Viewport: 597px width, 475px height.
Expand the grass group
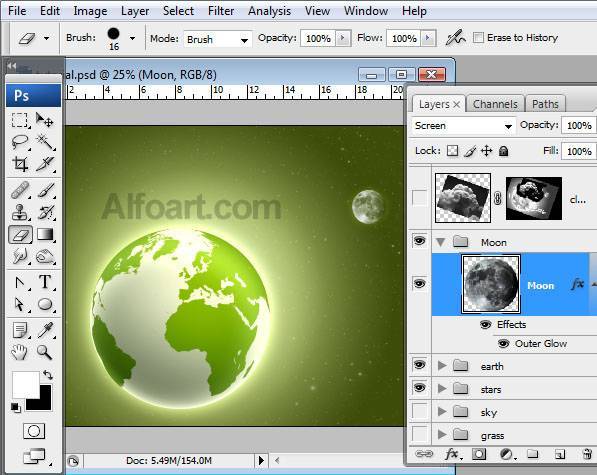(x=442, y=434)
